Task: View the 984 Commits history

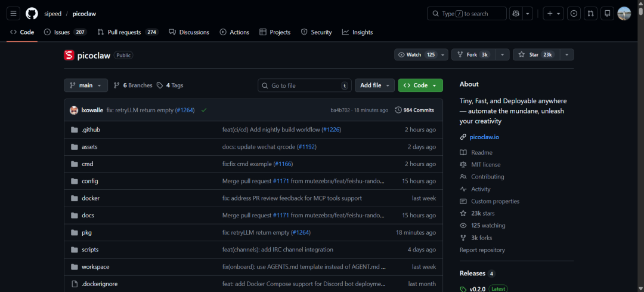Action: click(414, 110)
